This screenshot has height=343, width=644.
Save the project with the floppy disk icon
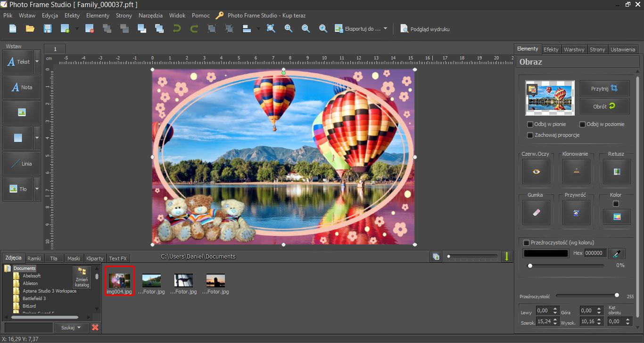coord(48,29)
